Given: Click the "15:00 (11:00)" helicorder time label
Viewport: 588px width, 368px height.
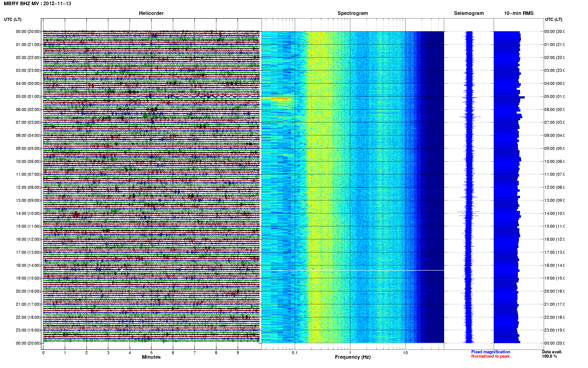Looking at the screenshot, I should coord(28,226).
